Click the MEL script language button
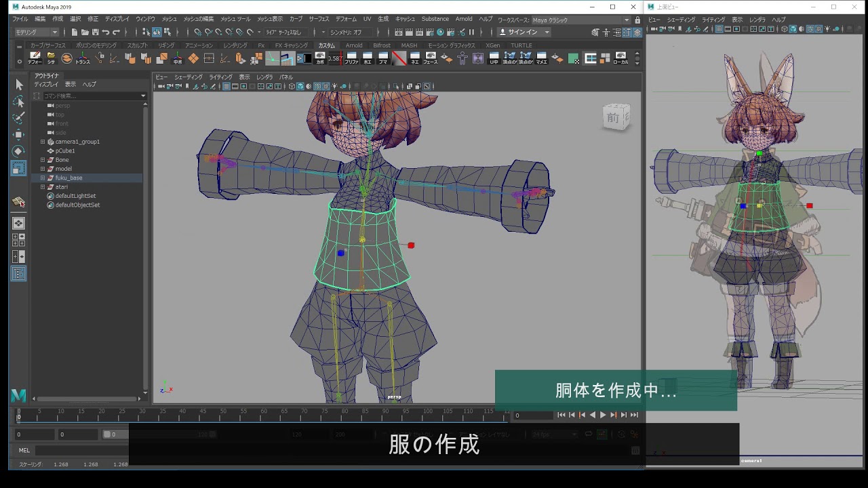This screenshot has height=488, width=868. [x=24, y=450]
